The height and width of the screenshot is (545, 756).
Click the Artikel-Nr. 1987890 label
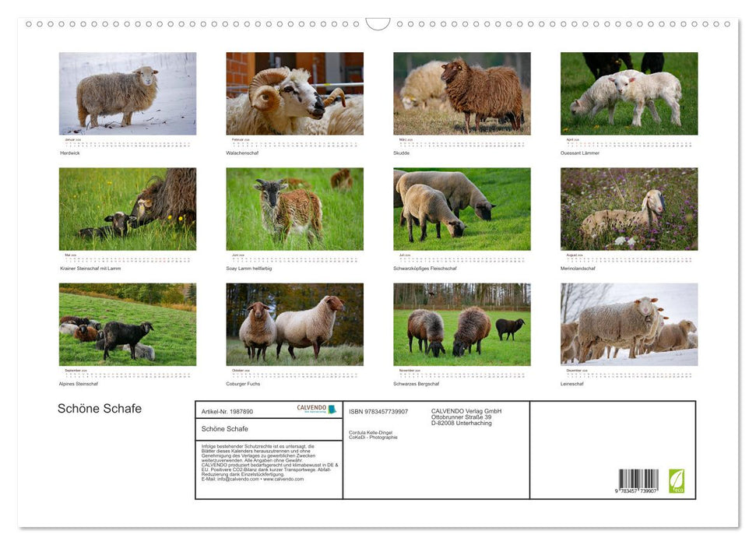[x=227, y=411]
